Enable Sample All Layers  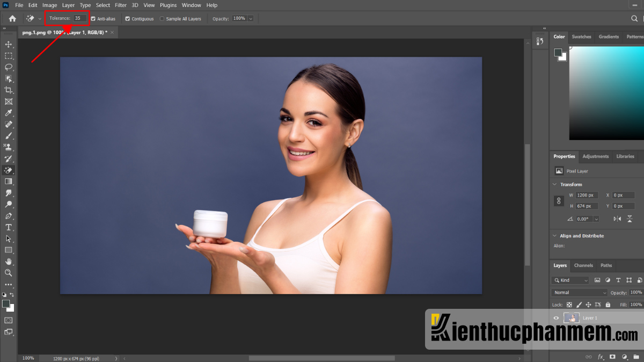point(162,19)
